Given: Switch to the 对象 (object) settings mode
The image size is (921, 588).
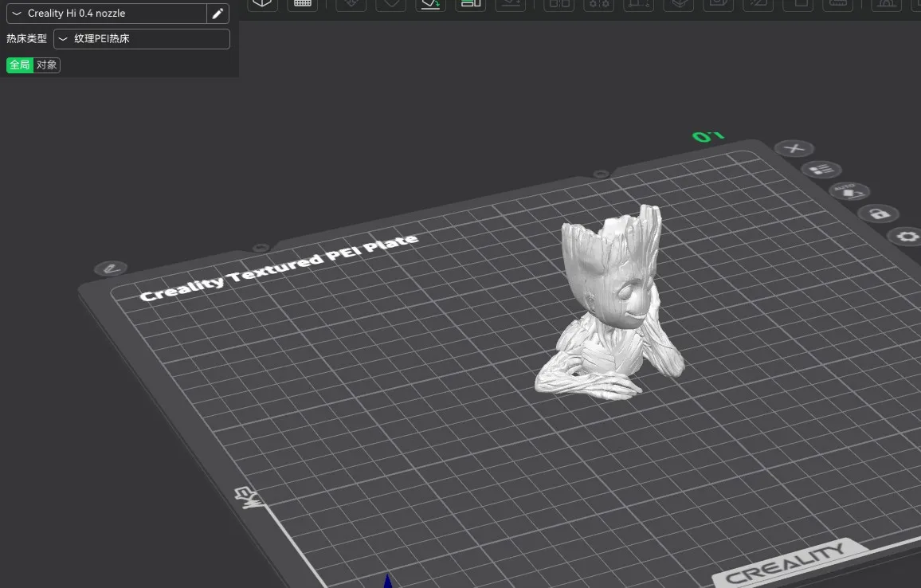Looking at the screenshot, I should click(47, 65).
